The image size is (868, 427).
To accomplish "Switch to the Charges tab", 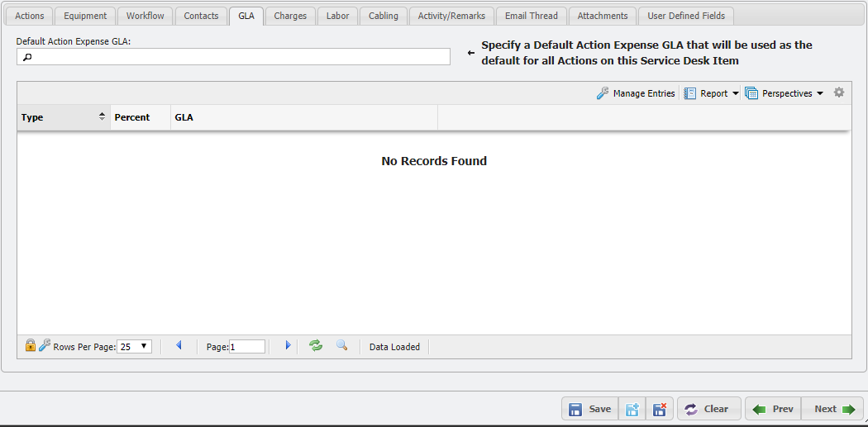I will click(290, 16).
